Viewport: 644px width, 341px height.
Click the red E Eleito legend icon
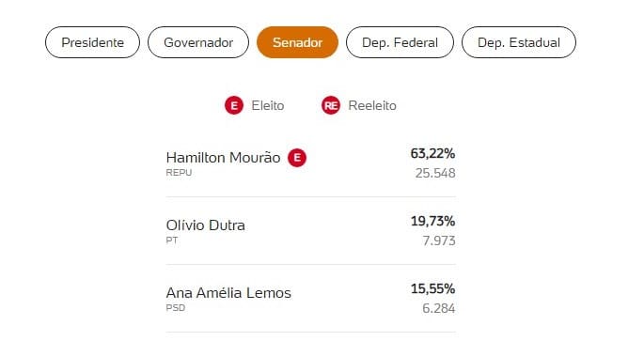pyautogui.click(x=234, y=105)
